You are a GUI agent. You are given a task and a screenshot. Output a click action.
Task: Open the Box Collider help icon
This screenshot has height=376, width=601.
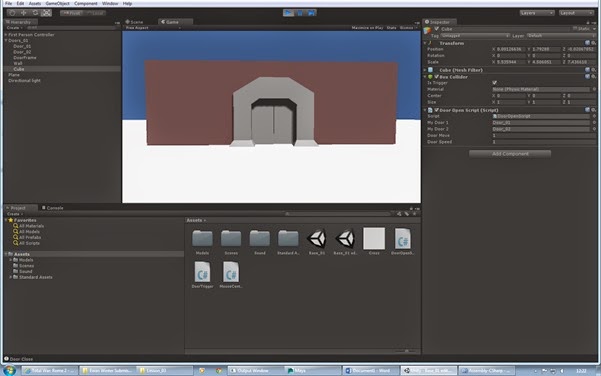click(x=587, y=77)
